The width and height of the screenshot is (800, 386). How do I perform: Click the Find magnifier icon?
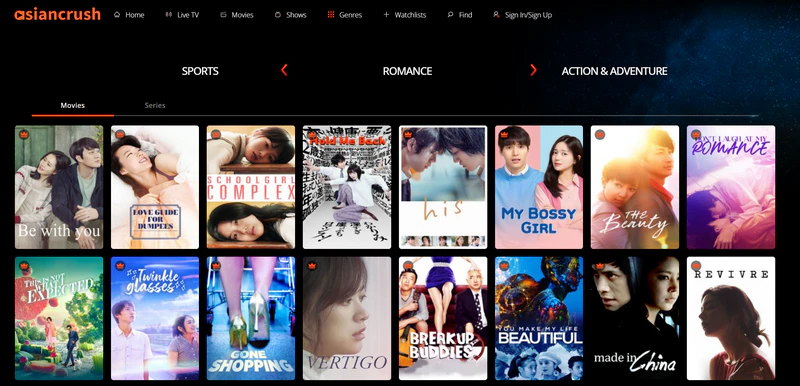pos(450,15)
